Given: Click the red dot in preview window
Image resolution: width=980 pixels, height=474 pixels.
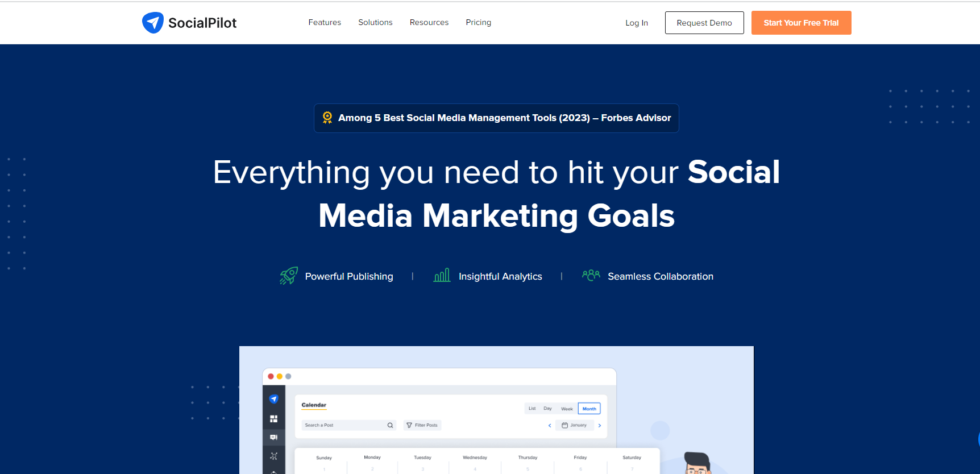Looking at the screenshot, I should (271, 376).
